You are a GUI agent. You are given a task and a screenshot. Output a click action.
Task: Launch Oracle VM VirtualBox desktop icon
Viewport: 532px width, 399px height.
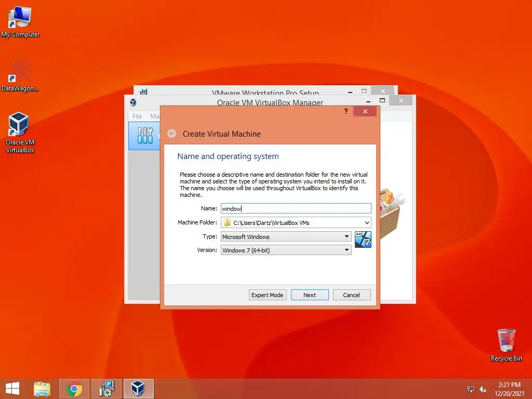pos(20,132)
